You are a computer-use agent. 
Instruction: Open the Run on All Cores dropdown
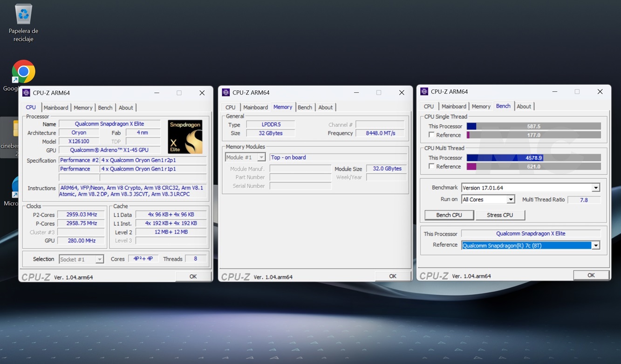[511, 200]
